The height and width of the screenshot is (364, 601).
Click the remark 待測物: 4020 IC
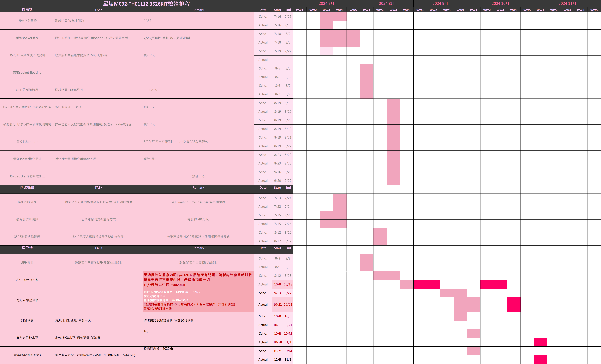point(198,220)
